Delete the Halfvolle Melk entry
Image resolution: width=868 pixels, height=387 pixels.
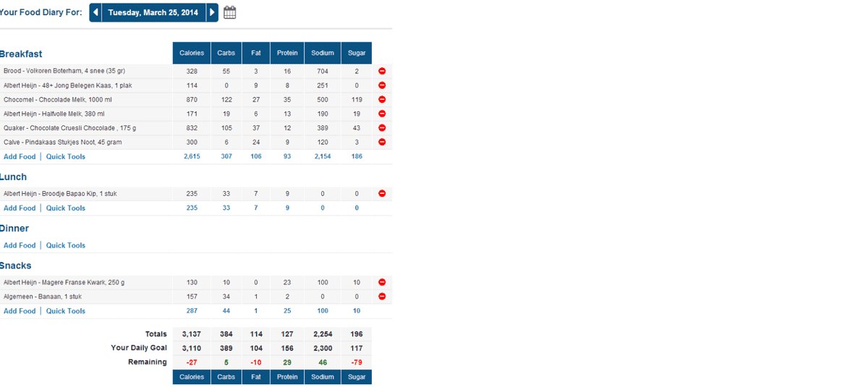tap(382, 114)
